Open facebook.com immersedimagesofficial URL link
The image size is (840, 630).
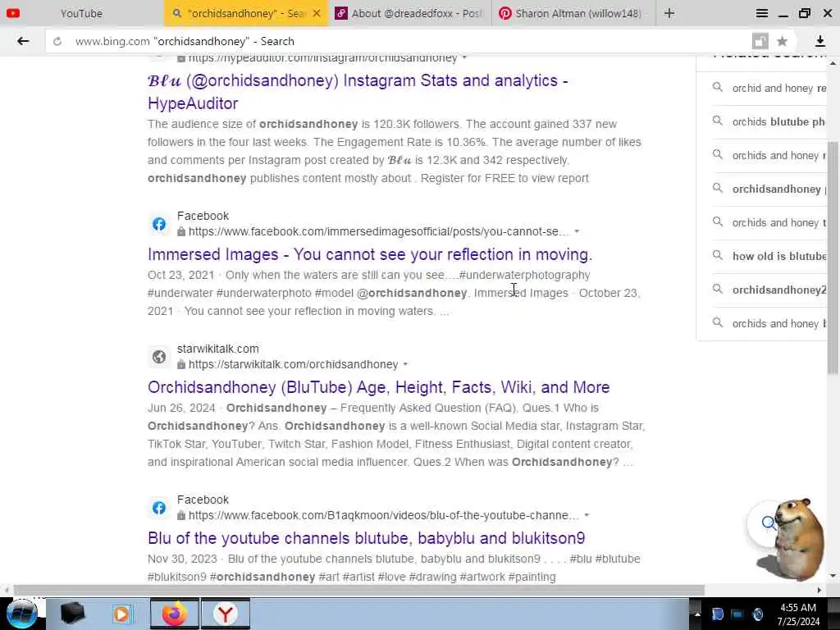(x=378, y=231)
